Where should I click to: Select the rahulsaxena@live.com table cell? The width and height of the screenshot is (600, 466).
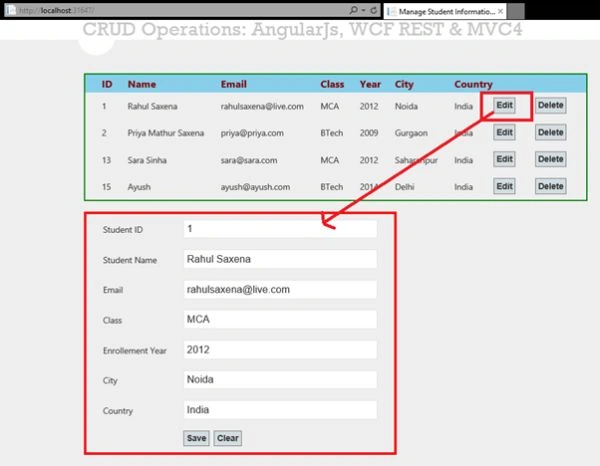point(262,106)
